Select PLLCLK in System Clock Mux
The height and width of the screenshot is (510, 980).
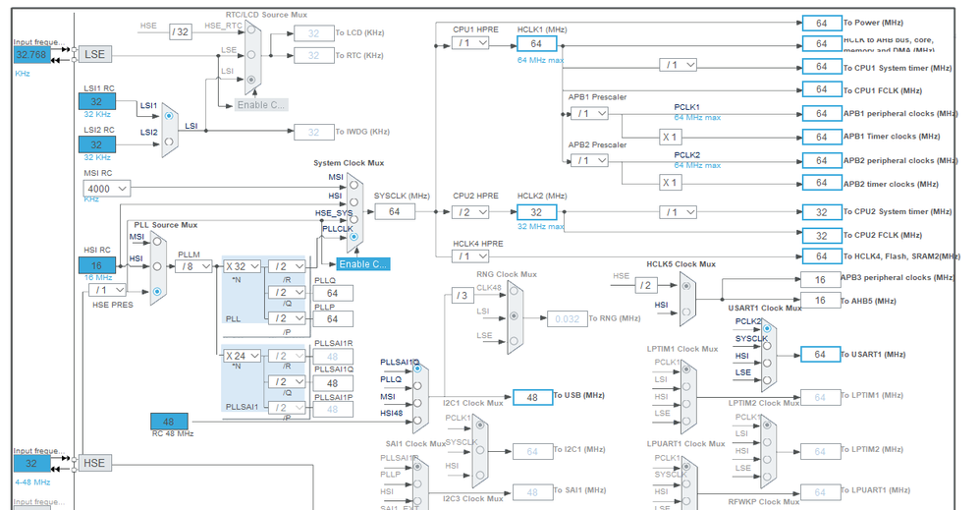[x=354, y=237]
